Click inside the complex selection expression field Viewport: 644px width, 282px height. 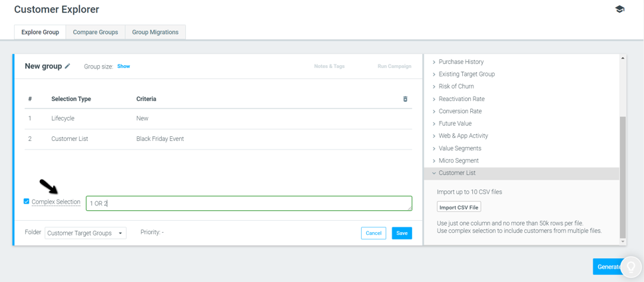click(249, 204)
